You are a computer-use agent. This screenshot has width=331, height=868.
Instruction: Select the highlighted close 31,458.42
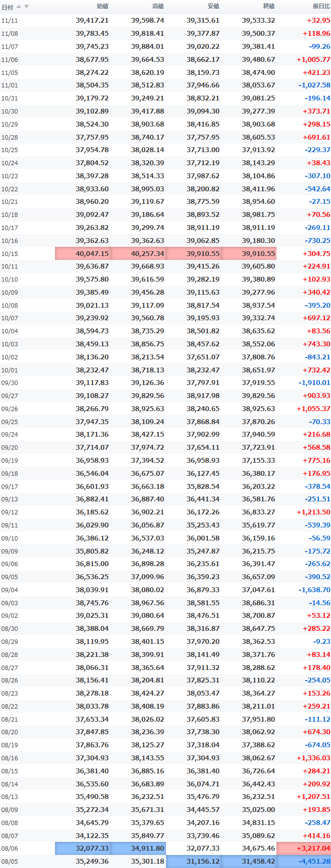249,861
